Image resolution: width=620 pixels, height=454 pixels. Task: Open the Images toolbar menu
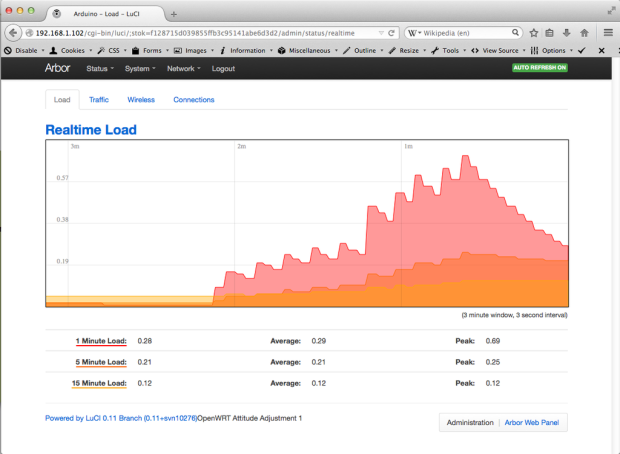pos(194,50)
